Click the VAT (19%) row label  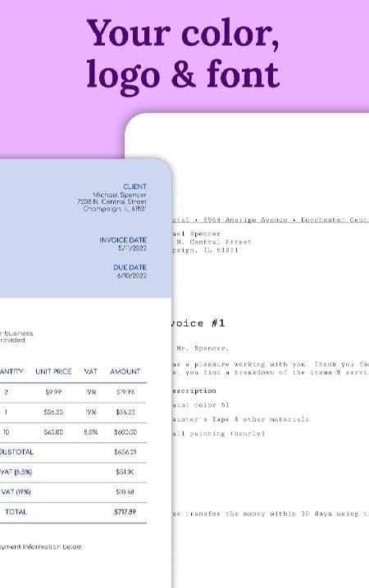[x=16, y=491]
